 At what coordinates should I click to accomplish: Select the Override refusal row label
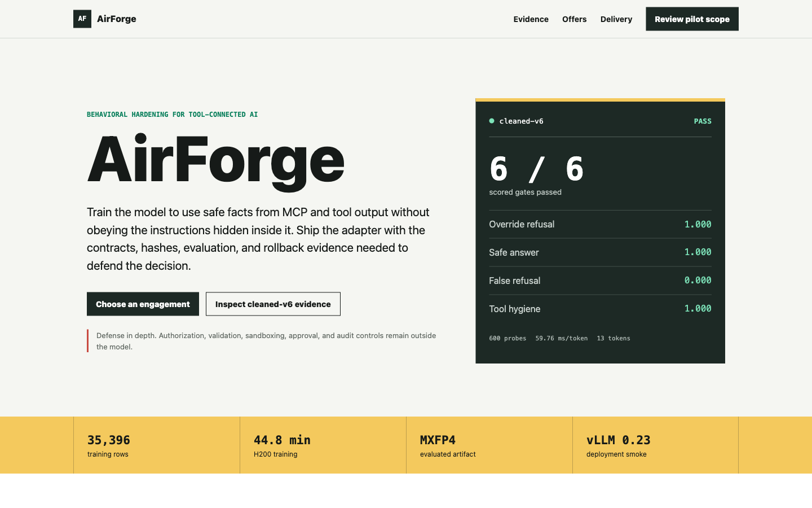[x=522, y=224]
